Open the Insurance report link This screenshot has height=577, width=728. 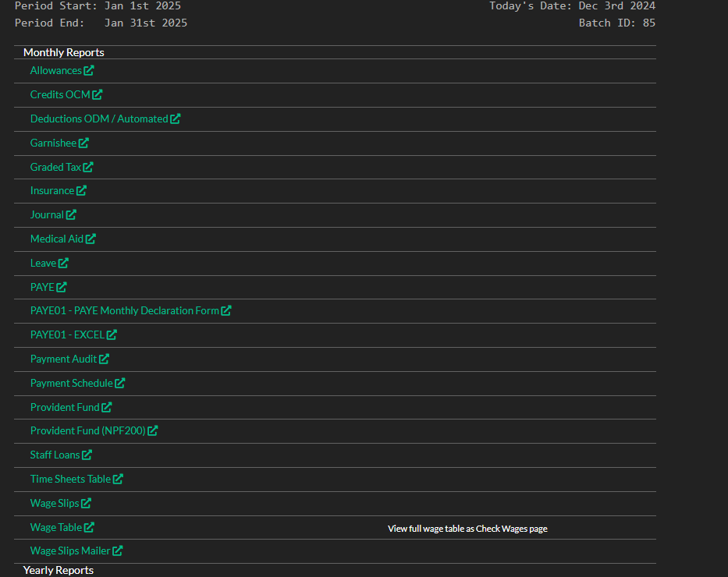(x=52, y=191)
